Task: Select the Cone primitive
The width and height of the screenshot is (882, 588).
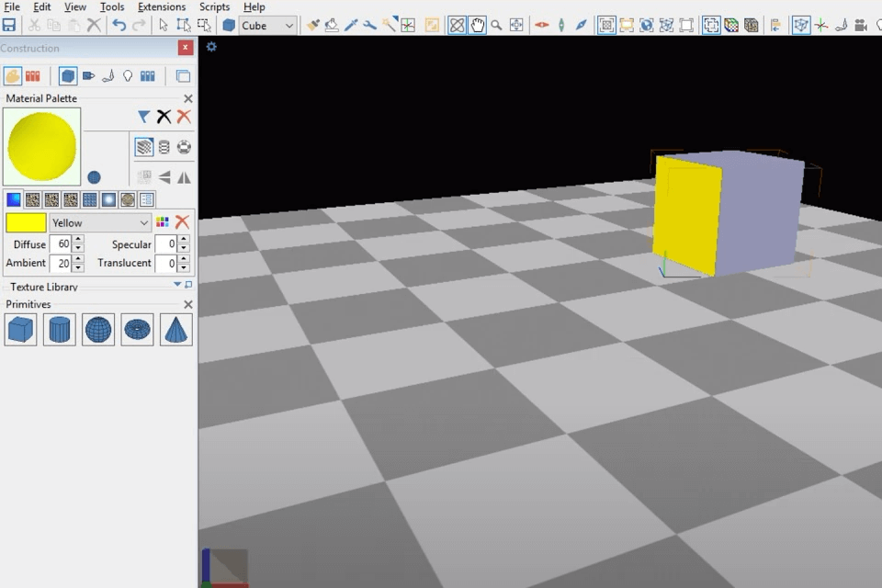Action: pos(175,330)
